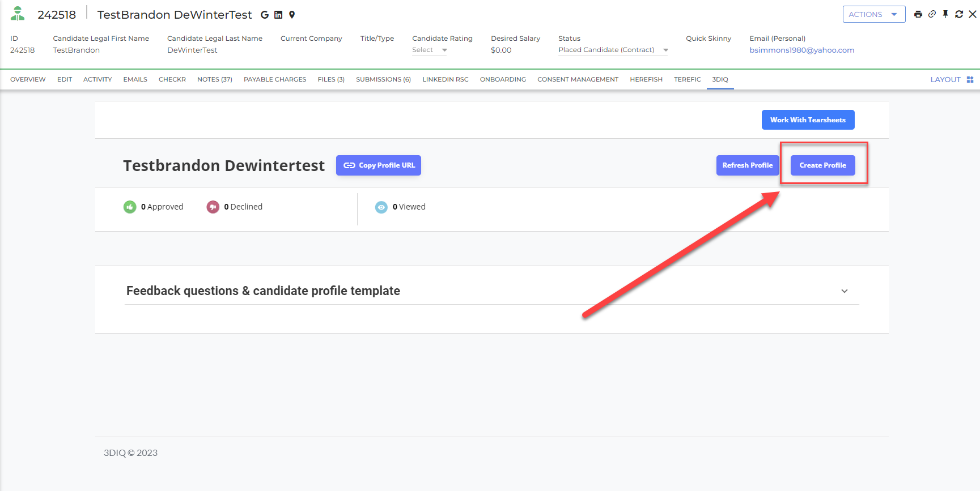Click the candidate person icon beside ID 242518

pos(18,14)
